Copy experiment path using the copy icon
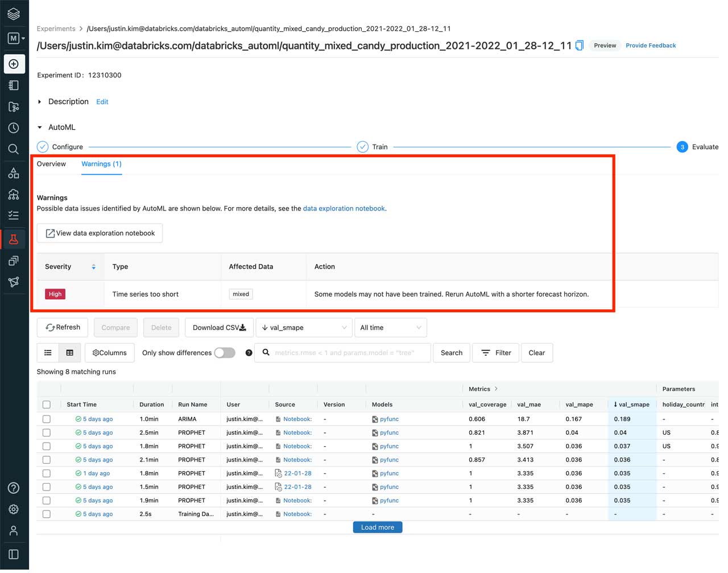728x573 pixels. point(580,46)
